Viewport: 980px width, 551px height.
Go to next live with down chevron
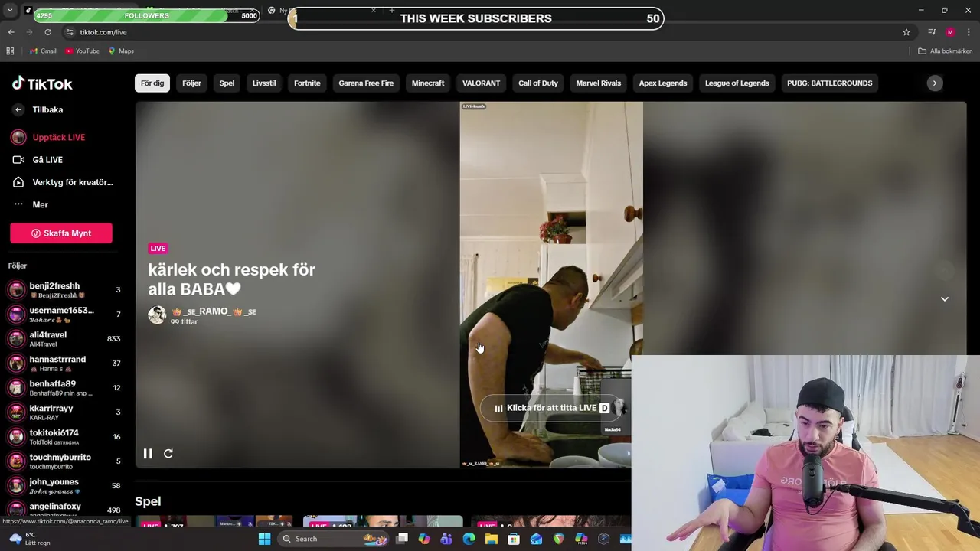pyautogui.click(x=945, y=298)
